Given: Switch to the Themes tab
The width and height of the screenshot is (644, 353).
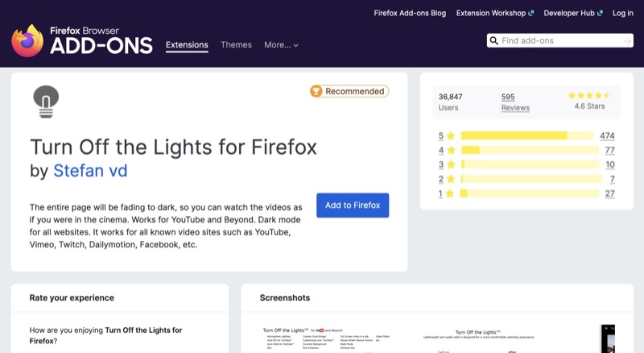Looking at the screenshot, I should tap(236, 45).
